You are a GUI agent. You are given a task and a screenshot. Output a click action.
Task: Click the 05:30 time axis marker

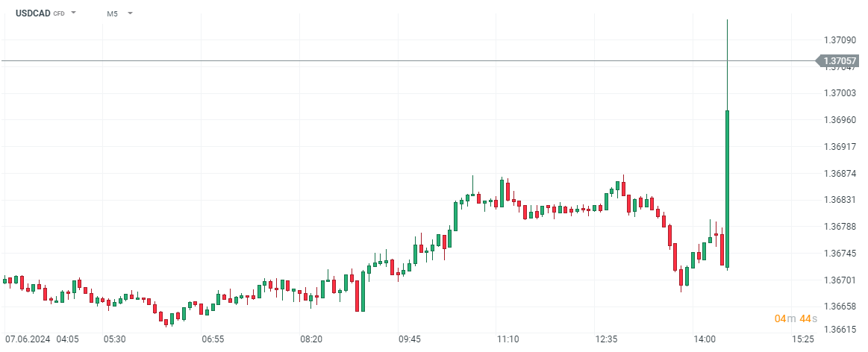(x=114, y=339)
